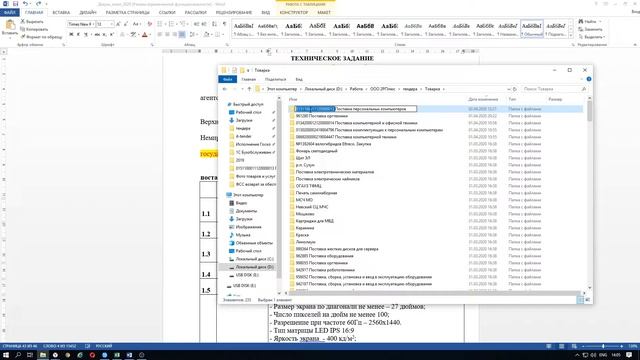Click increase indent icon in Word

point(204,24)
